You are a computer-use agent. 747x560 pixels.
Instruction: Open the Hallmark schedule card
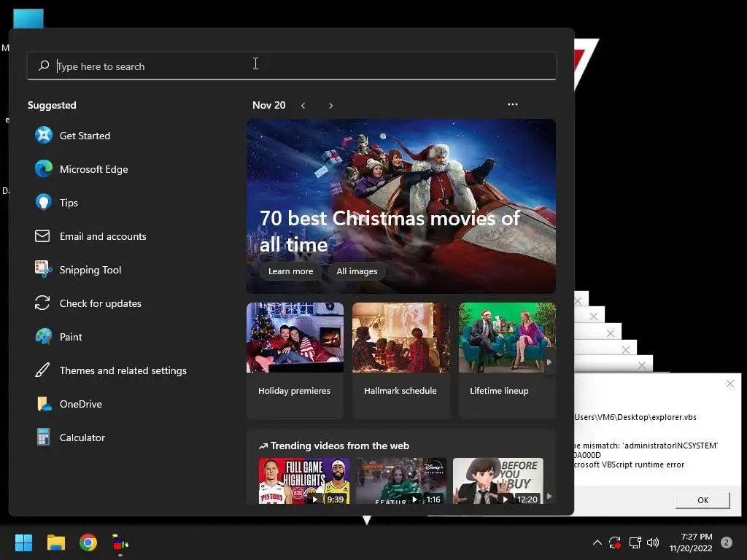[400, 360]
